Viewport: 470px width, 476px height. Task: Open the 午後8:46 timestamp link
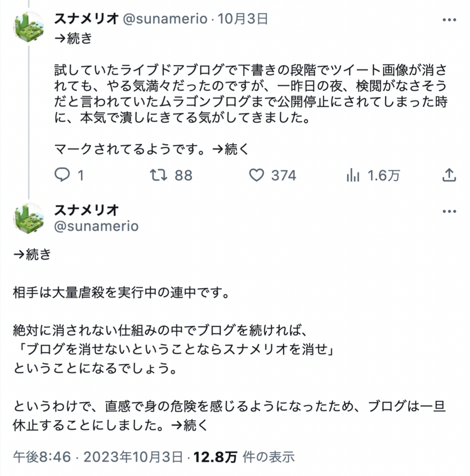coord(42,457)
